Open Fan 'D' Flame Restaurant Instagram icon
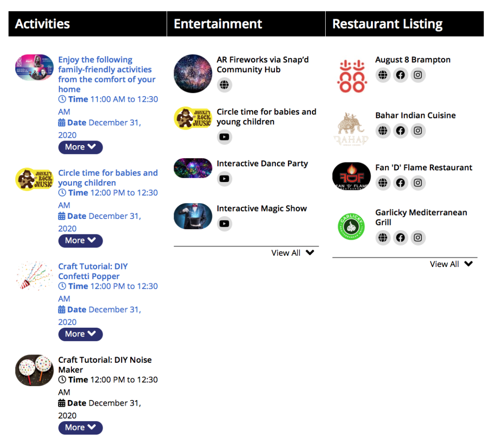This screenshot has width=504, height=436. (x=418, y=183)
